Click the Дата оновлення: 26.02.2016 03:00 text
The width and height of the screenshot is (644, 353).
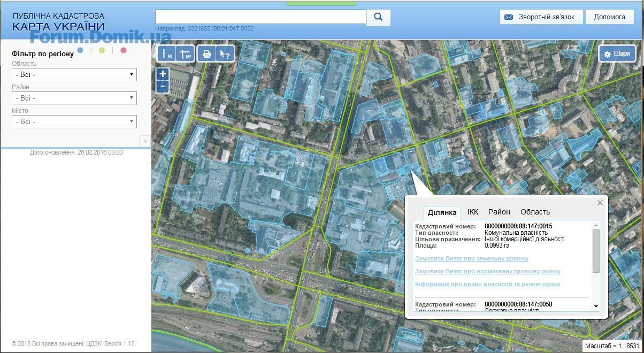[76, 152]
